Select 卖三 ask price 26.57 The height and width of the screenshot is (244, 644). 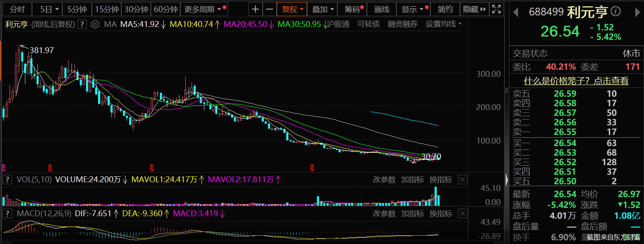coord(565,112)
